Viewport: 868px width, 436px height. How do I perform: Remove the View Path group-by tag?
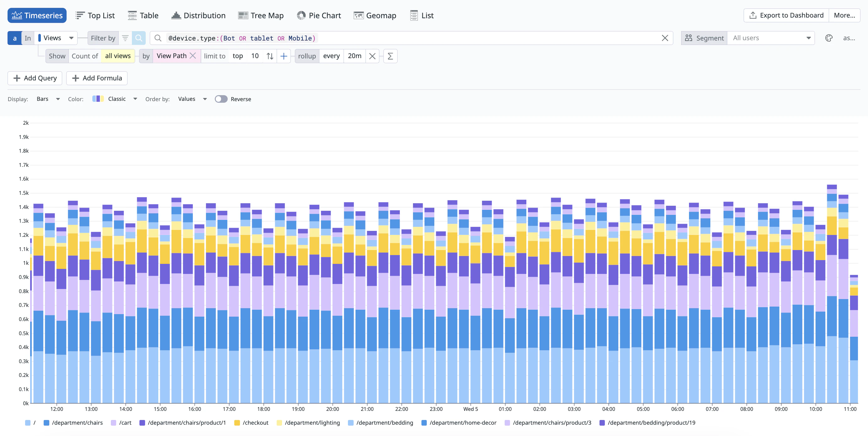(x=193, y=56)
